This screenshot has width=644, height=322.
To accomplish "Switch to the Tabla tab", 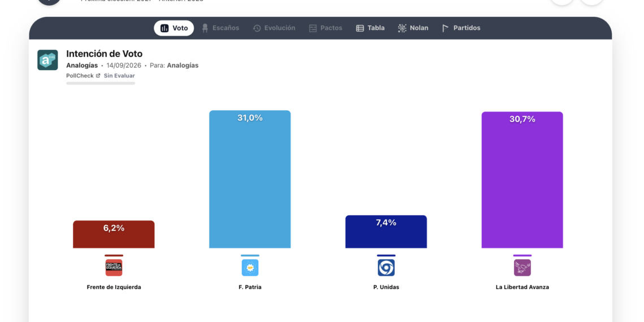I will (x=370, y=28).
